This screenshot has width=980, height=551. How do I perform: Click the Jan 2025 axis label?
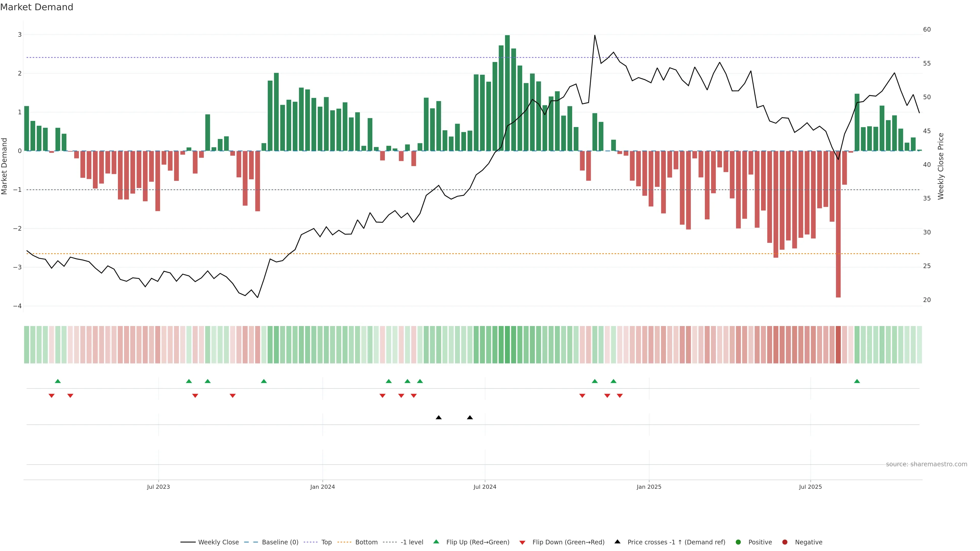coord(649,487)
